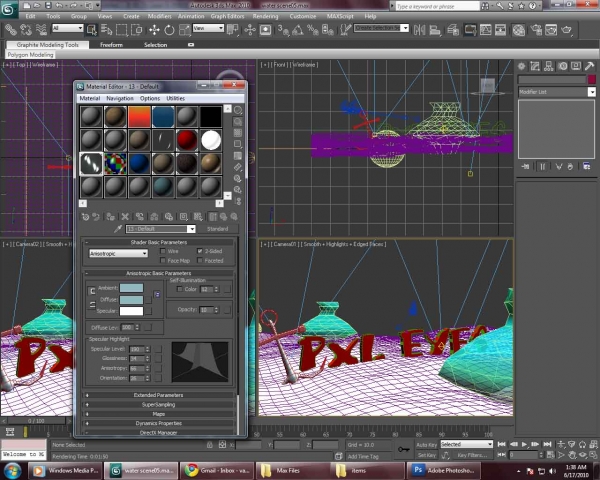600x480 pixels.
Task: Open the Ambient color swatch
Action: tap(131, 288)
